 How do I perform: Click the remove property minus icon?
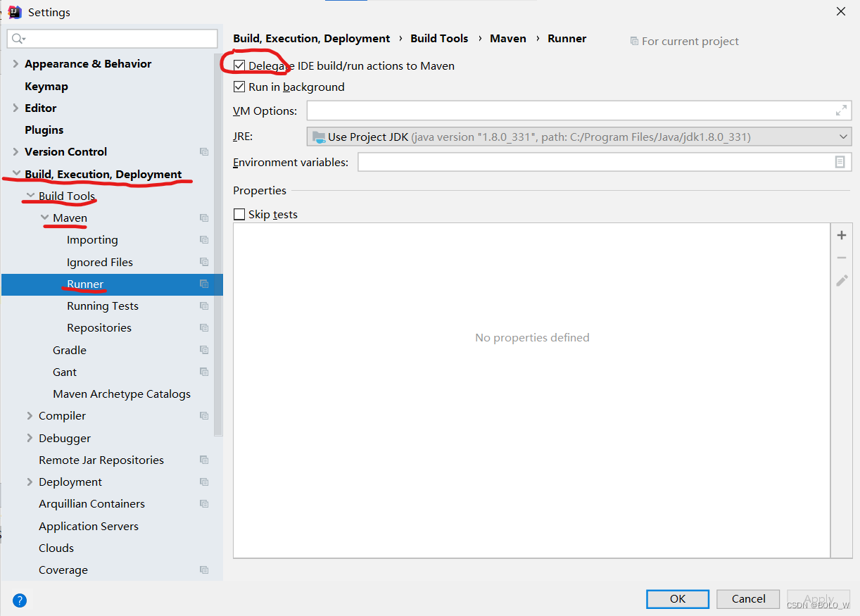pos(841,257)
